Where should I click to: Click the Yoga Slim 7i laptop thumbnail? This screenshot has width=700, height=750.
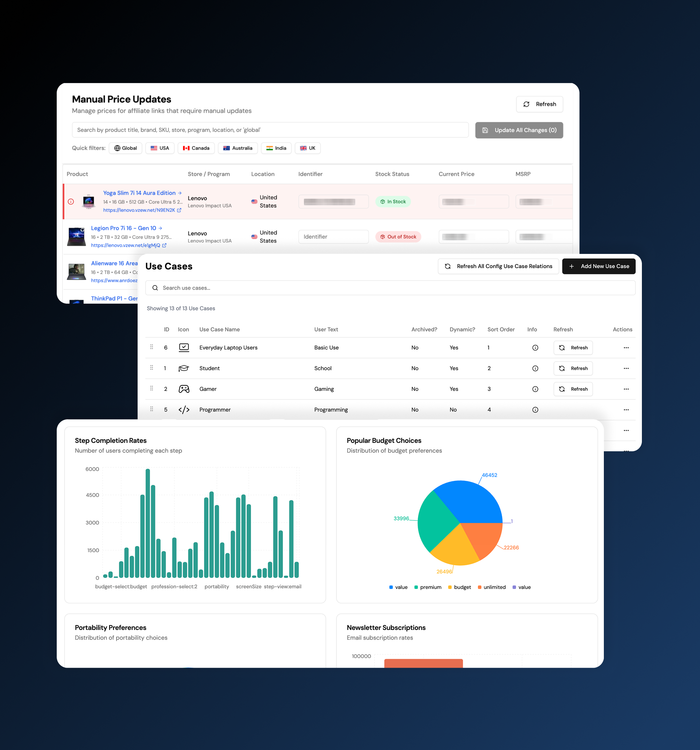pyautogui.click(x=89, y=201)
